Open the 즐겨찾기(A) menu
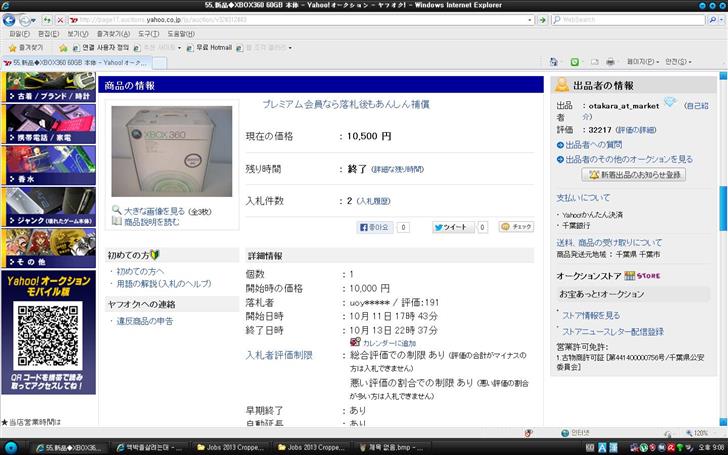Viewport: 728px width, 455px height. tap(113, 34)
